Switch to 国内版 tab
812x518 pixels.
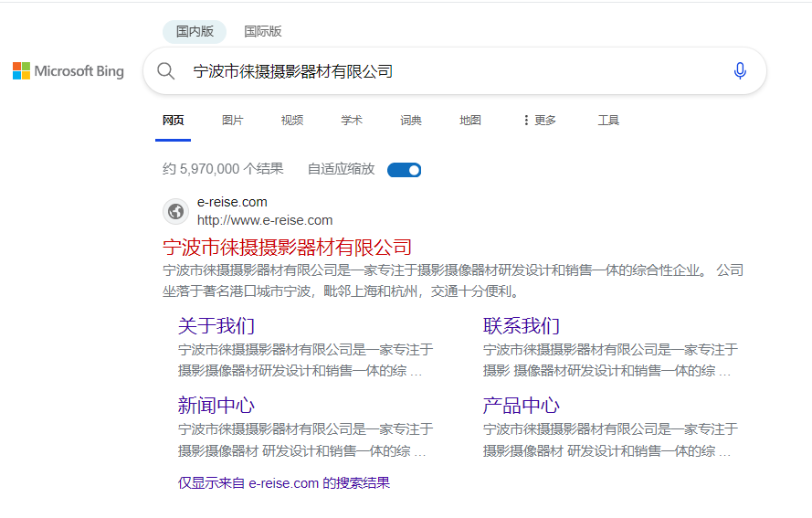tap(195, 32)
